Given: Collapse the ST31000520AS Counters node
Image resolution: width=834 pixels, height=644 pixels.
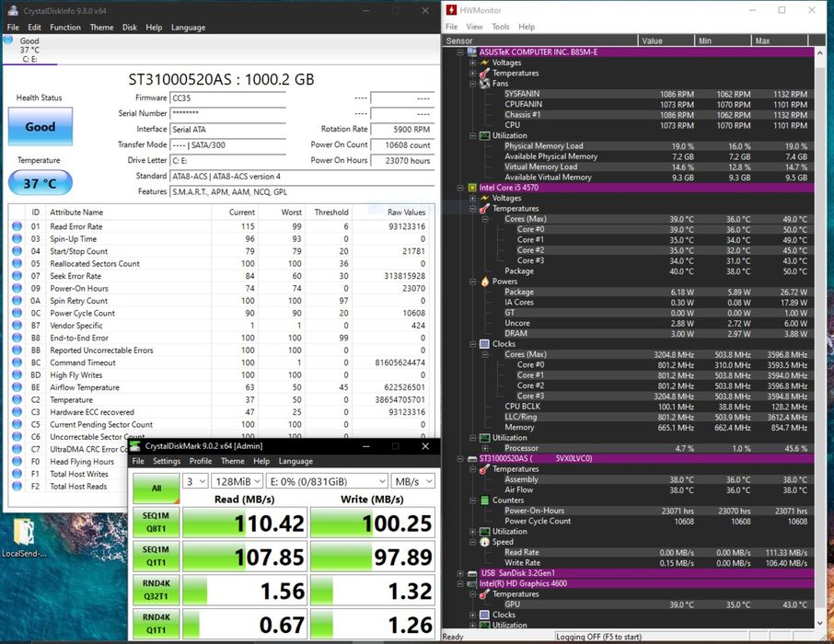Looking at the screenshot, I should coord(472,500).
